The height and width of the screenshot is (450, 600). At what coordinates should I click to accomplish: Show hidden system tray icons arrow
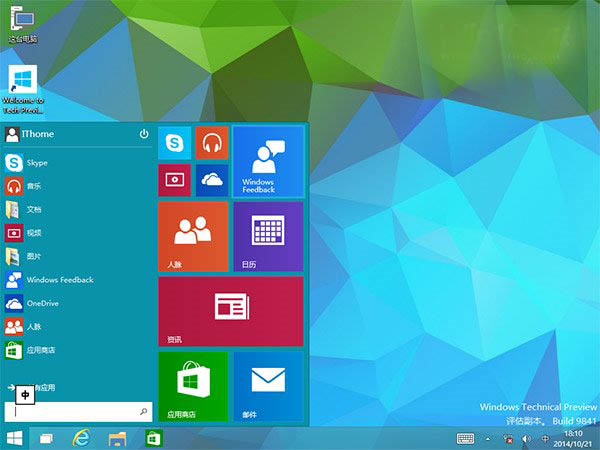489,439
